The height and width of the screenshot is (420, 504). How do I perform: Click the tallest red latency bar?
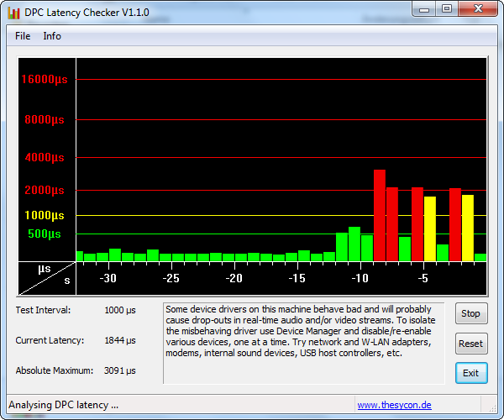point(380,215)
